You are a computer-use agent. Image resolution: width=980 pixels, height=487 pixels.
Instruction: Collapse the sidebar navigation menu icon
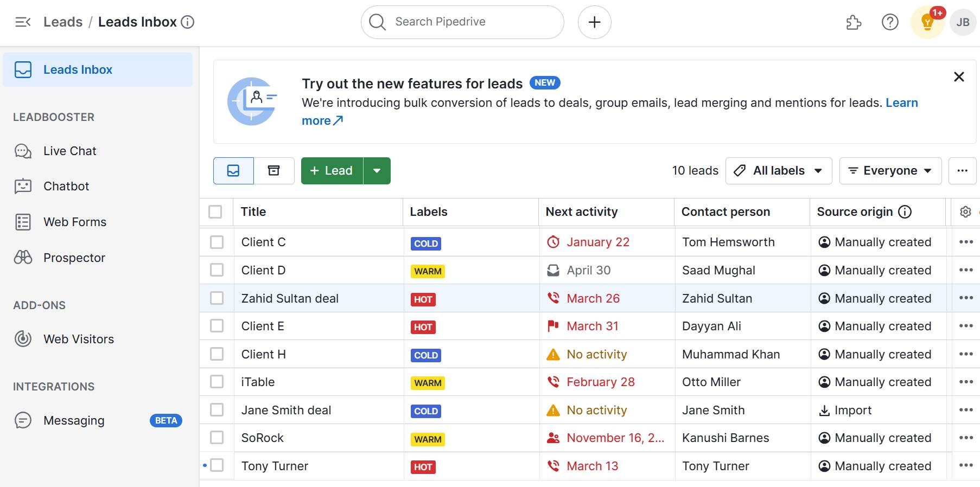point(23,22)
